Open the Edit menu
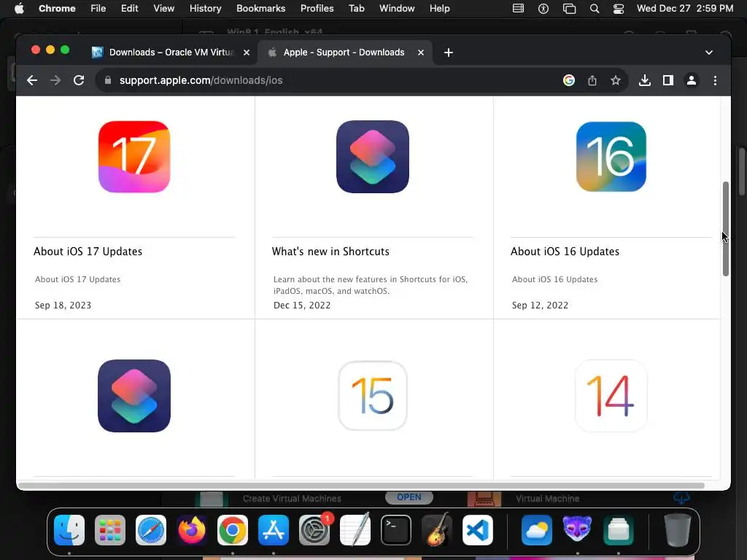 click(130, 9)
